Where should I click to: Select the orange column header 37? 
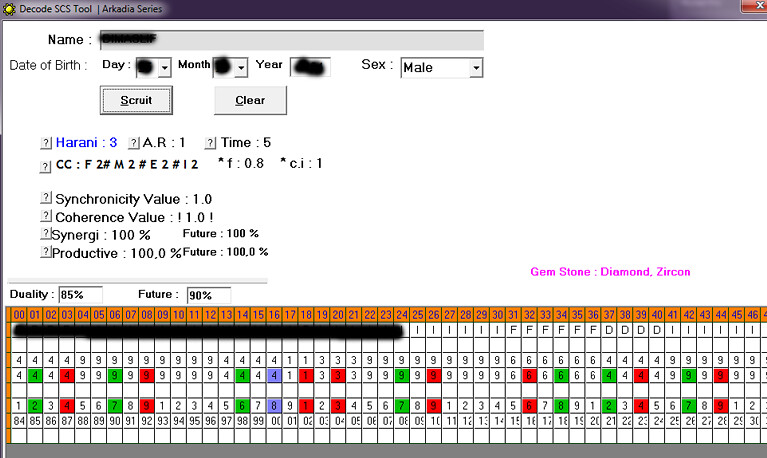pos(609,315)
